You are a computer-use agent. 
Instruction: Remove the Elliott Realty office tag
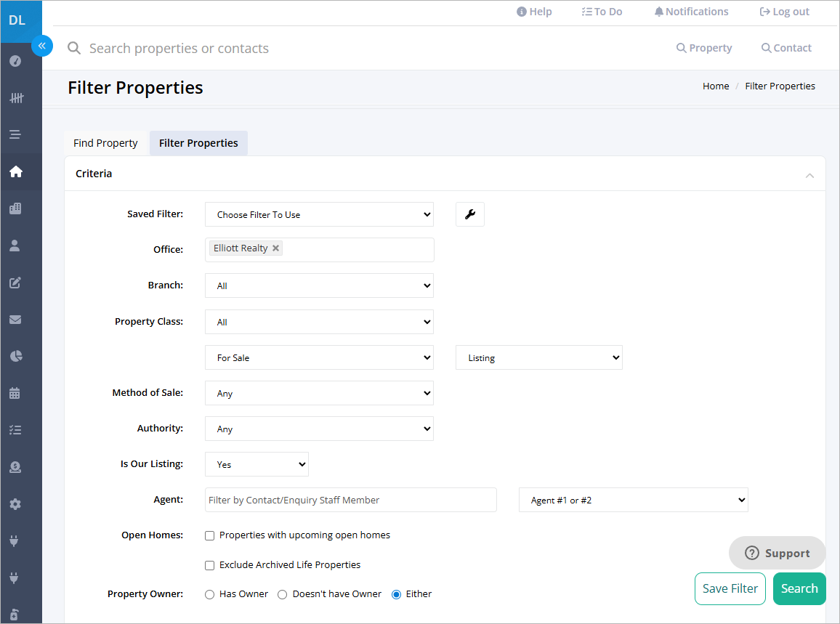[x=275, y=248]
